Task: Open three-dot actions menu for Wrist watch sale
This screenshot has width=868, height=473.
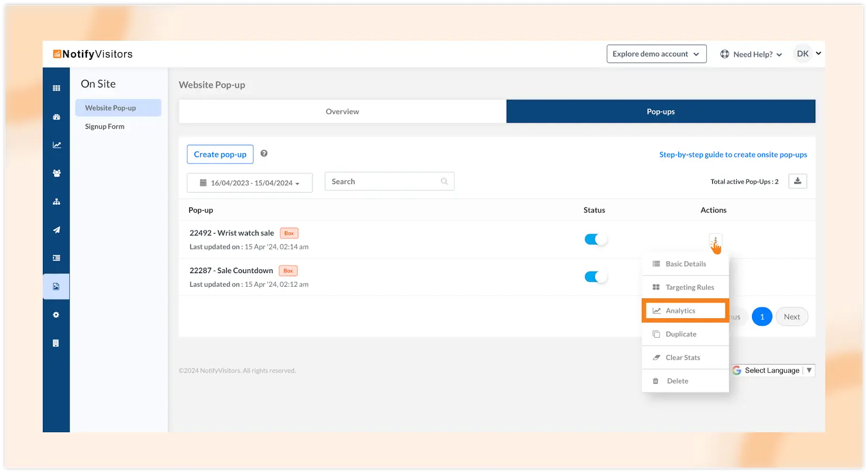Action: (715, 240)
